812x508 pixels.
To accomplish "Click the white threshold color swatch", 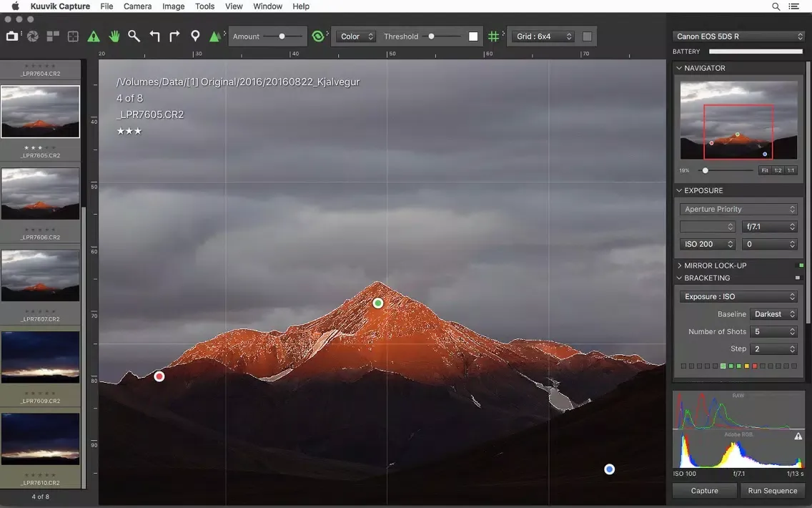I will (x=473, y=36).
